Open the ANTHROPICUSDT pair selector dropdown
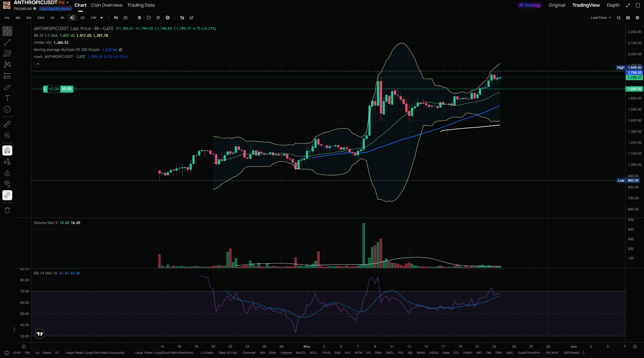 pyautogui.click(x=68, y=3)
